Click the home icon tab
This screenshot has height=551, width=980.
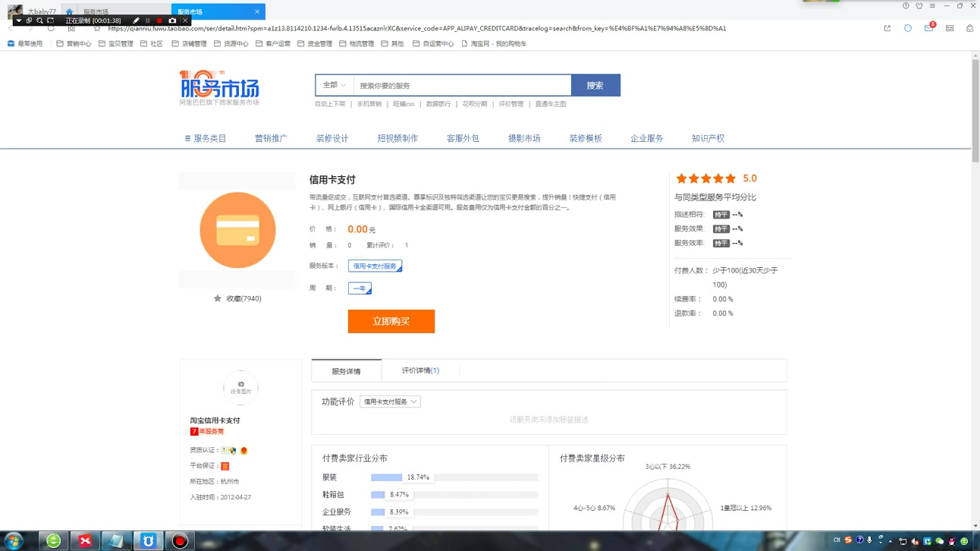69,12
